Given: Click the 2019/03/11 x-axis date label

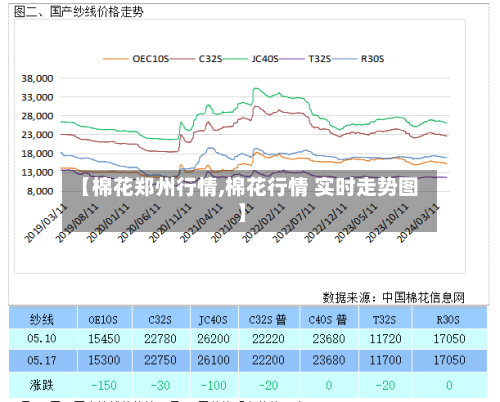Looking at the screenshot, I should [46, 223].
